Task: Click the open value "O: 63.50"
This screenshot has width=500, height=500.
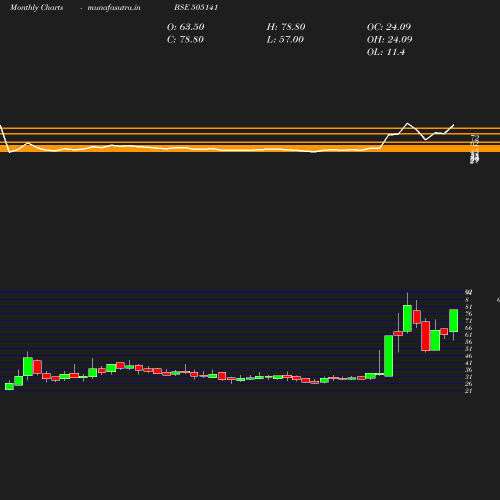Action: coord(185,27)
